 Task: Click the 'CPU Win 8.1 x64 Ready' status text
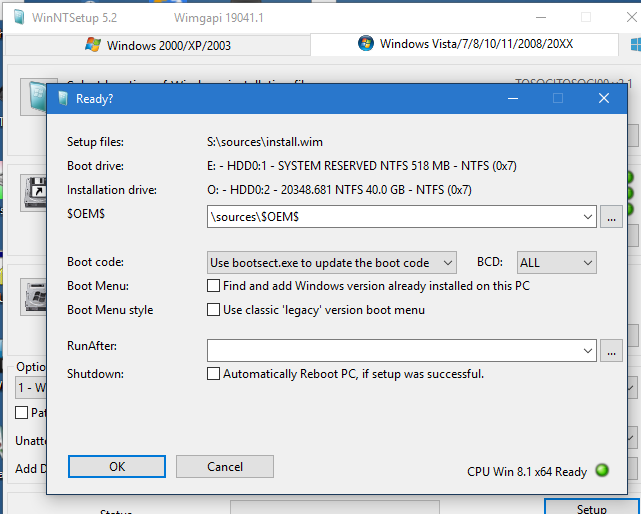[x=527, y=471]
